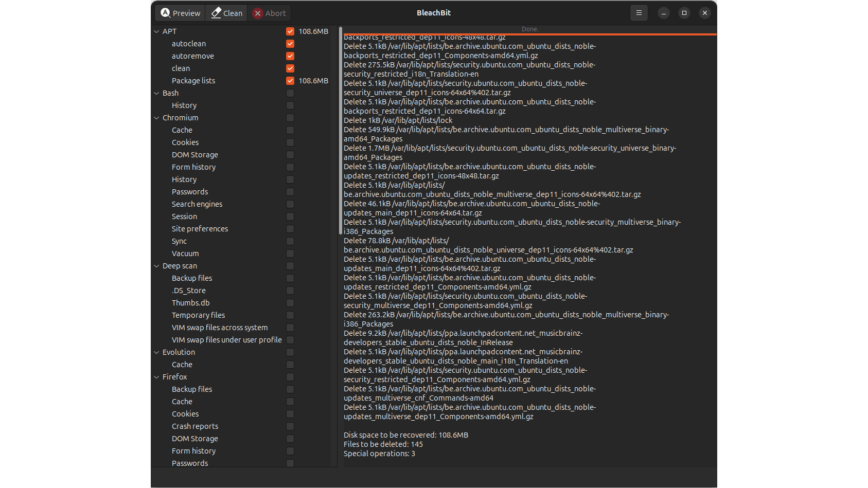The image size is (868, 488).
Task: Click the 'Special operations: 3' line
Action: pos(379,454)
